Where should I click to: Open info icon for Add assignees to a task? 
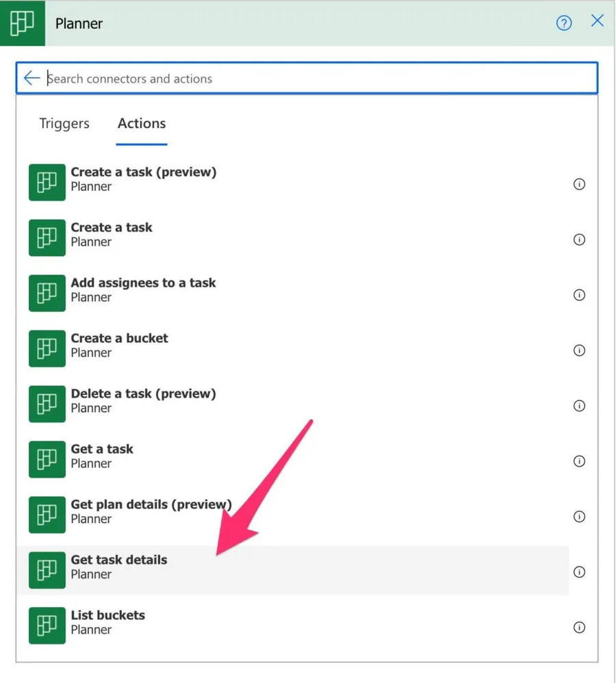point(579,295)
